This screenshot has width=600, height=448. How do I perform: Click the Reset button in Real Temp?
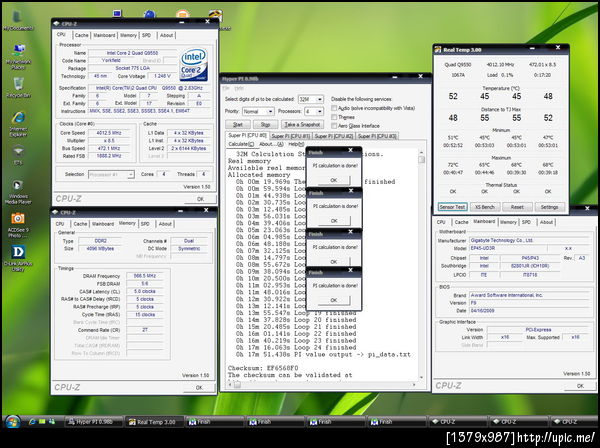coord(517,207)
